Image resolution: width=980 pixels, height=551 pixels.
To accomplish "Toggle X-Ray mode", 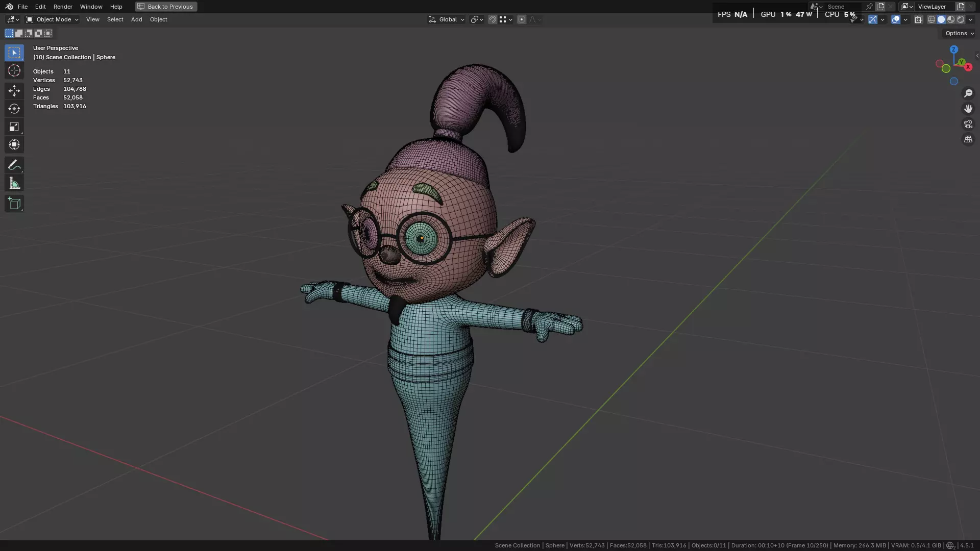I will pos(919,19).
